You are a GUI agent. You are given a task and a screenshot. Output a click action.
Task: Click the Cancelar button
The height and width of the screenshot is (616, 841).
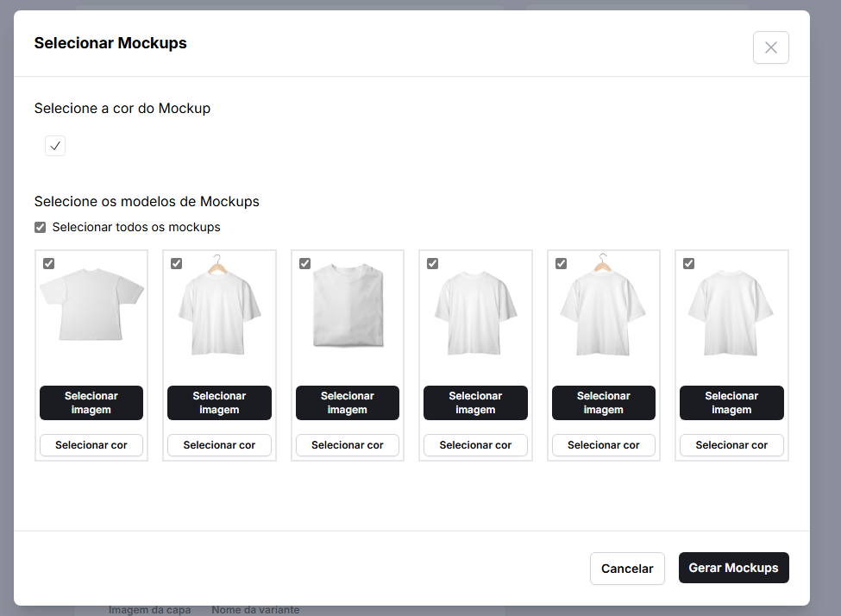pyautogui.click(x=627, y=569)
